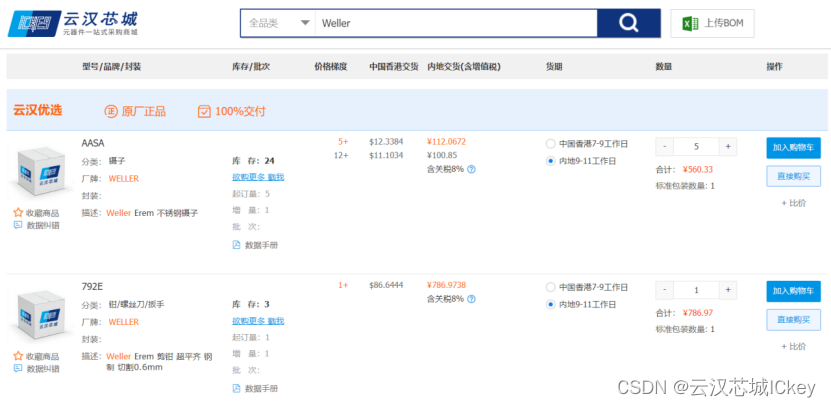Screen dimensions: 831x407
Task: Click 数据手册 link for 792E
Action: (x=261, y=388)
